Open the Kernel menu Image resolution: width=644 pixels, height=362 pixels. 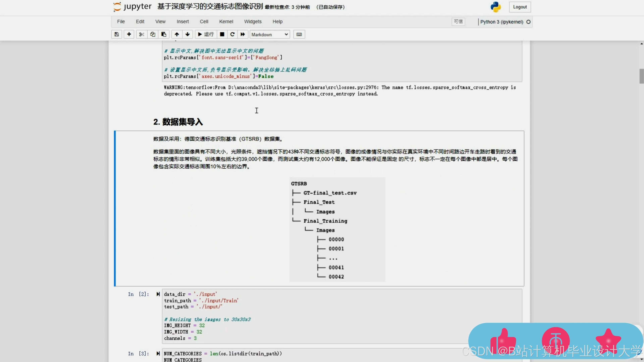(x=226, y=22)
